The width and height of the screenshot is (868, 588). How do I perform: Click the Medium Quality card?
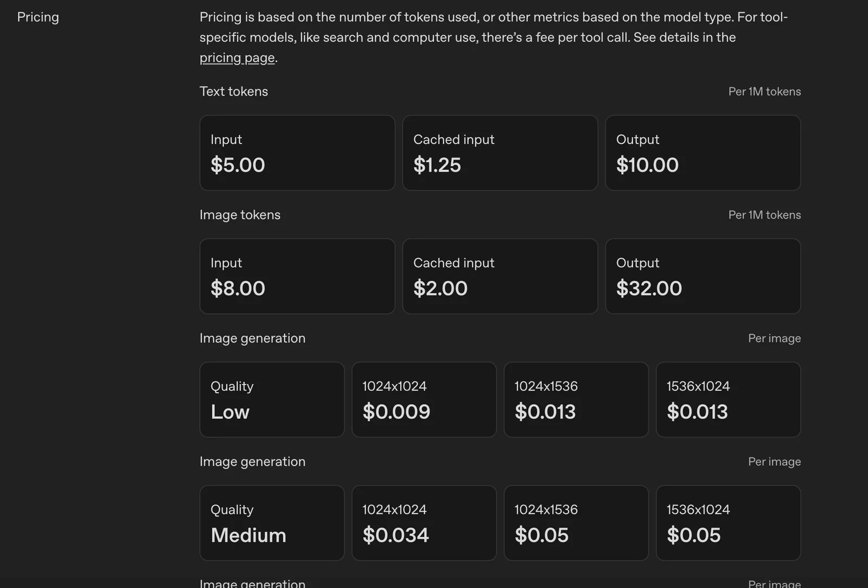pyautogui.click(x=272, y=523)
